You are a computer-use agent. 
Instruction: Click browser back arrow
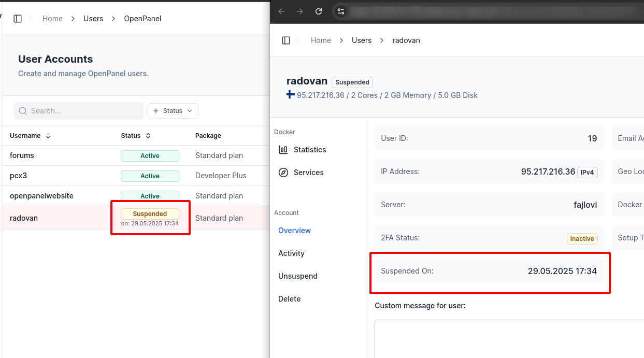(281, 11)
